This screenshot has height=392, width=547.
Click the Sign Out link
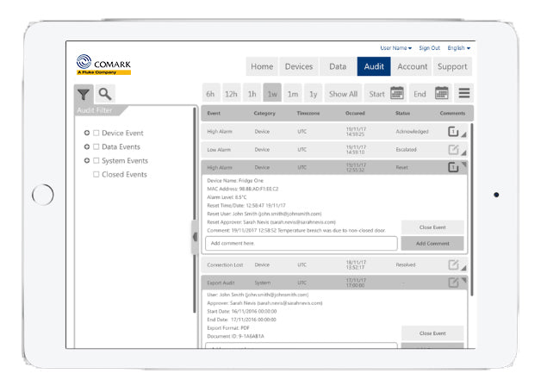[x=429, y=48]
